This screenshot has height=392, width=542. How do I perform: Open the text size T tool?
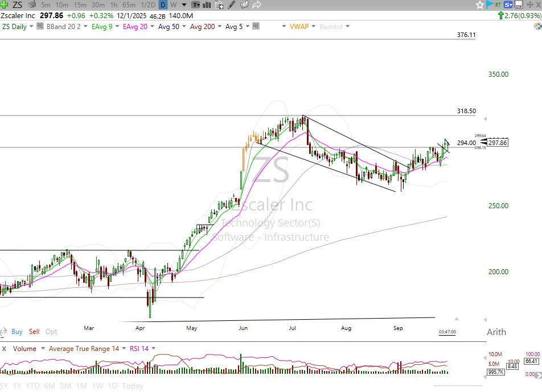[x=196, y=5]
